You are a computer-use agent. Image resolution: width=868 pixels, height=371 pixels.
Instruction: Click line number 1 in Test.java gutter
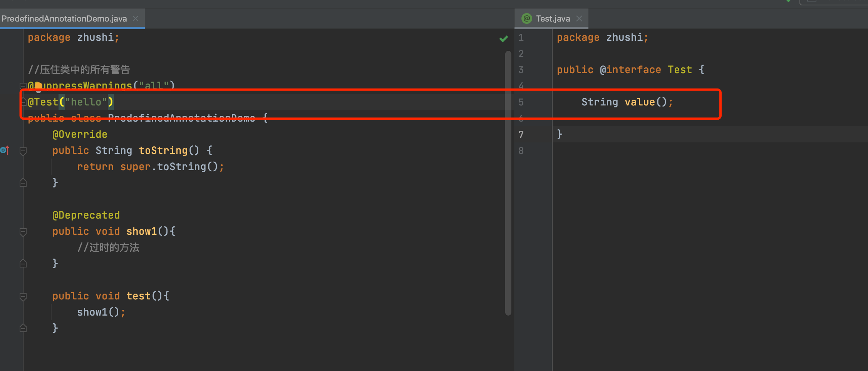click(521, 37)
